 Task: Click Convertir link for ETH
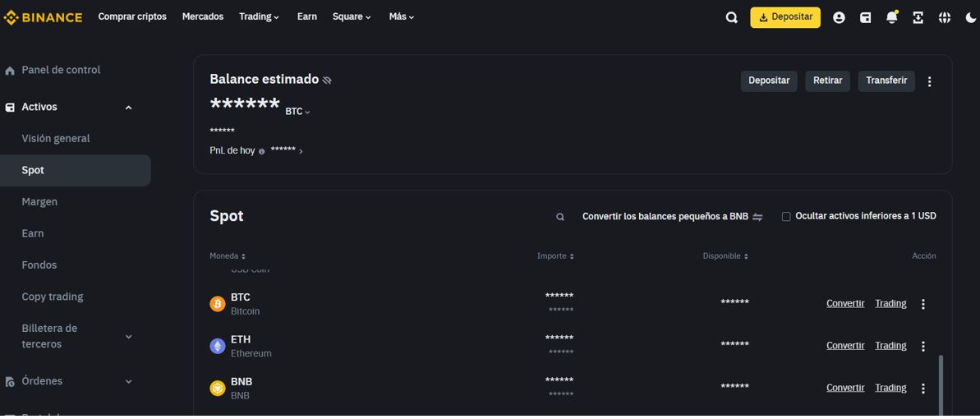tap(844, 346)
